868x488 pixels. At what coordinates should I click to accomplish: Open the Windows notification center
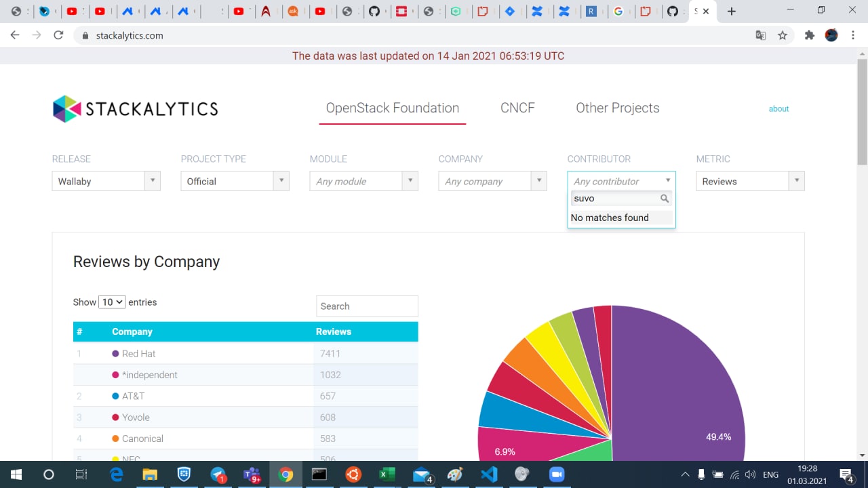tap(846, 474)
